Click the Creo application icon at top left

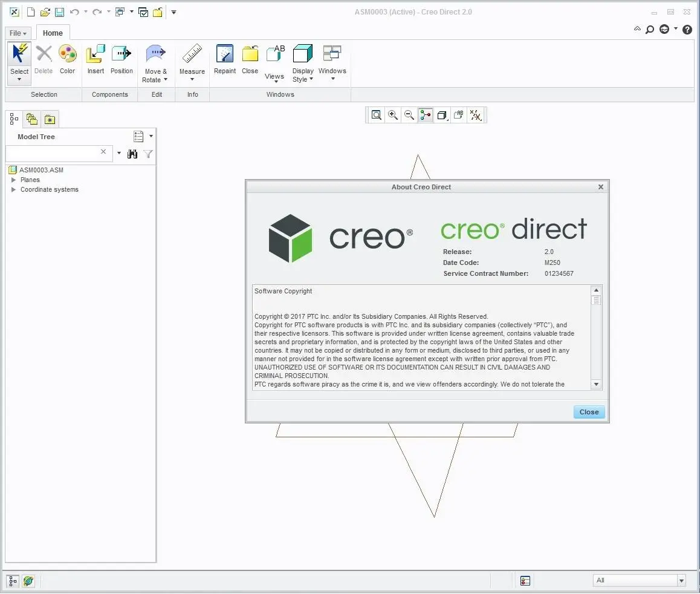click(x=15, y=12)
